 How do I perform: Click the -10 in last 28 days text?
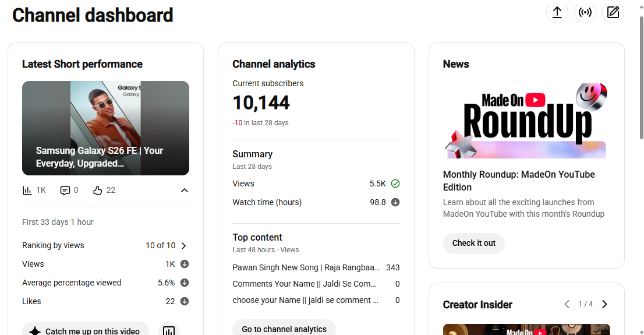click(260, 123)
